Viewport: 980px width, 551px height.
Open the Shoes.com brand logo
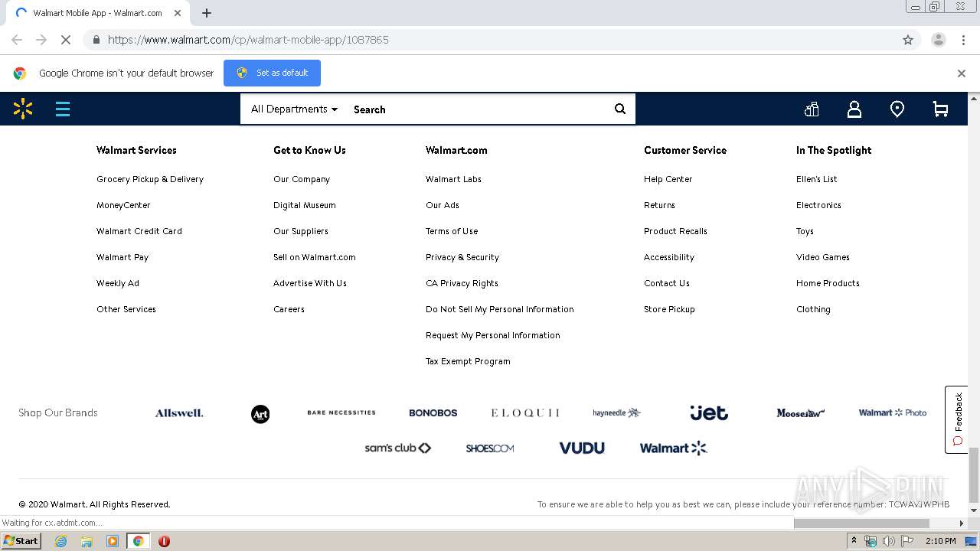[x=490, y=448]
